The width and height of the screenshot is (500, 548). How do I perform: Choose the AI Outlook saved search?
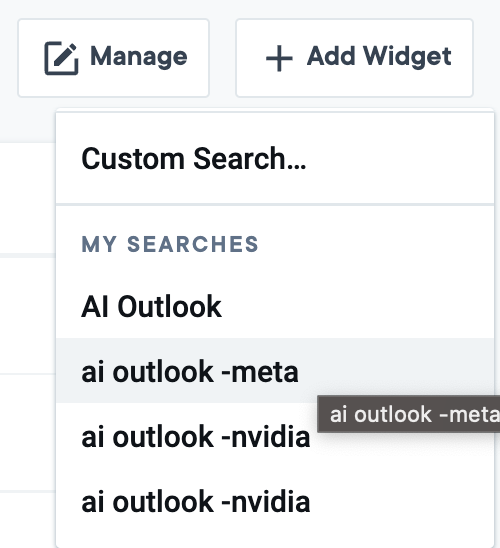275,306
